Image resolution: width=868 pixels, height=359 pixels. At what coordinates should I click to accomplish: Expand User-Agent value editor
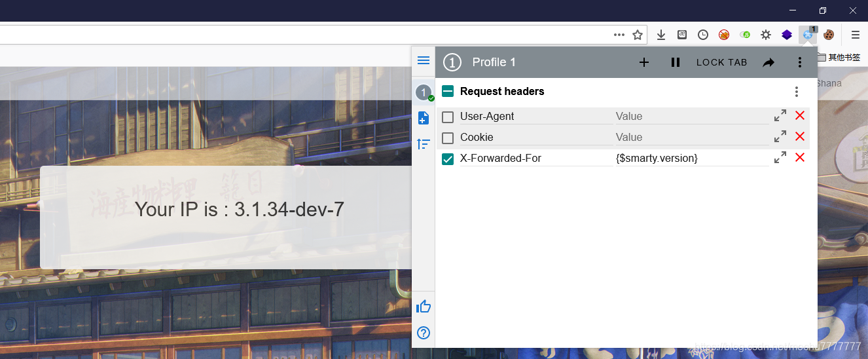pyautogui.click(x=780, y=115)
